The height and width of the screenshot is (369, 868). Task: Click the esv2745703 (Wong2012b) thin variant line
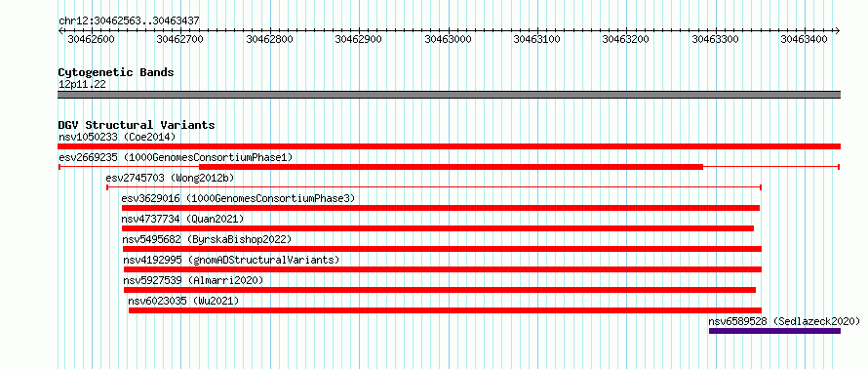click(434, 187)
